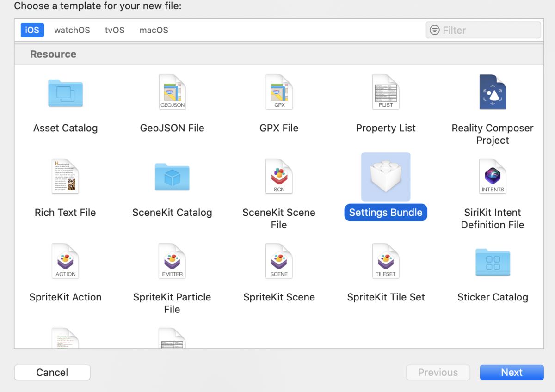Pick the GPX File template icon
555x392 pixels.
point(279,92)
